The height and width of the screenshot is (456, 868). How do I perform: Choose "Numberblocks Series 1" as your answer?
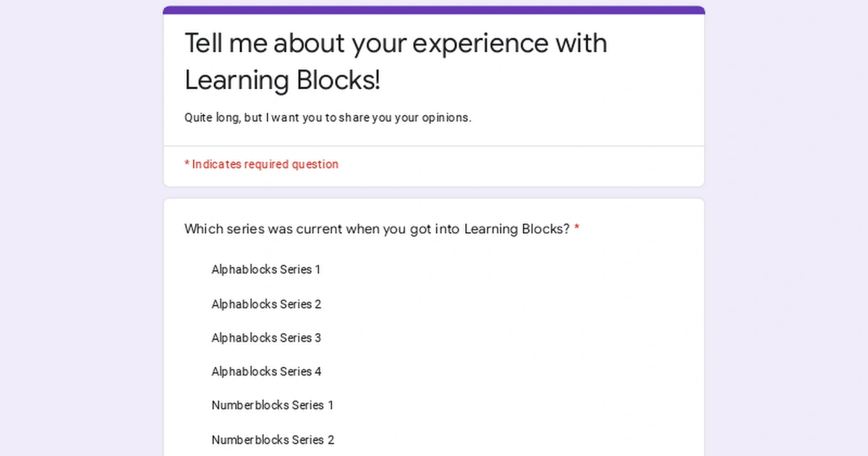(272, 405)
